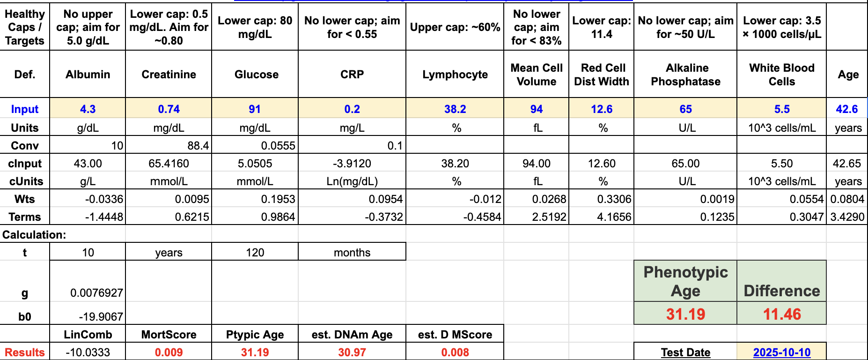Select the LinComb result -10.0333

pos(88,352)
